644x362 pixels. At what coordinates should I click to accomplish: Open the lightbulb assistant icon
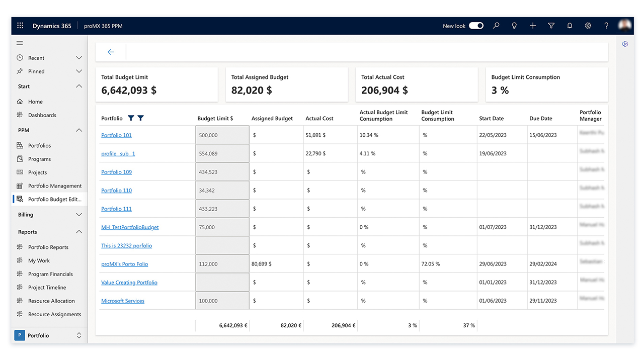(514, 26)
